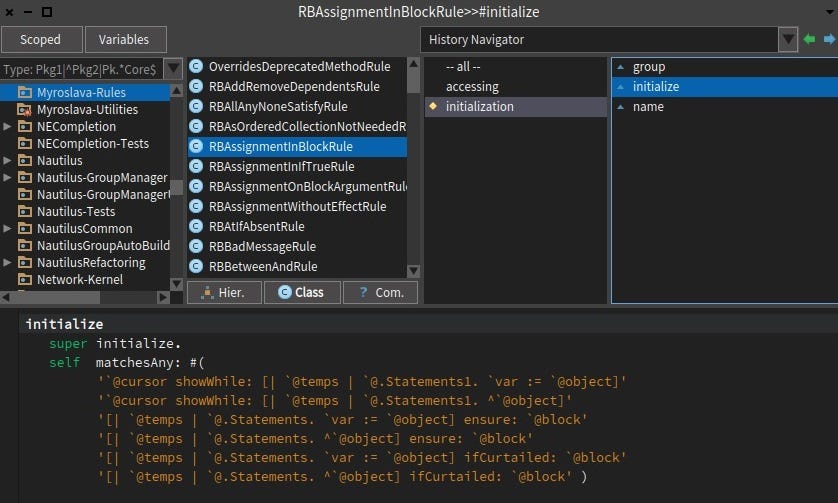Expand the NautilusCommon package
838x503 pixels.
[7, 228]
